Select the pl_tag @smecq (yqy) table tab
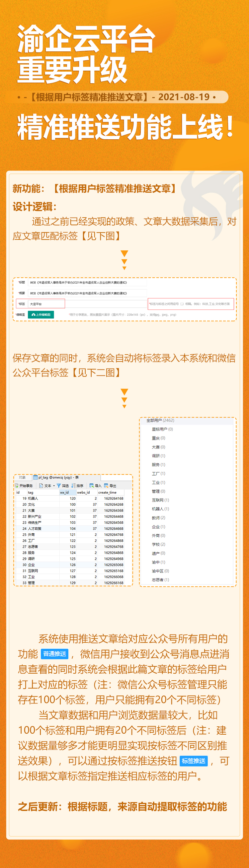Viewport: 249px width, 868px height. (x=56, y=478)
